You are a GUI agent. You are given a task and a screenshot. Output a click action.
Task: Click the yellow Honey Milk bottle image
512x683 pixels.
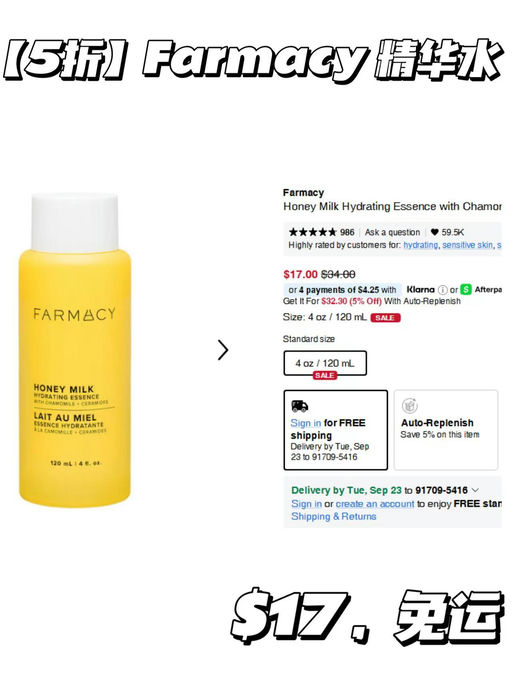(x=75, y=350)
